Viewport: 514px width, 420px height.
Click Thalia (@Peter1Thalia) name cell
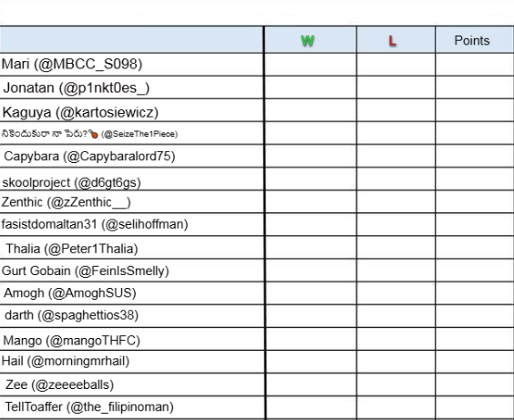pyautogui.click(x=131, y=248)
